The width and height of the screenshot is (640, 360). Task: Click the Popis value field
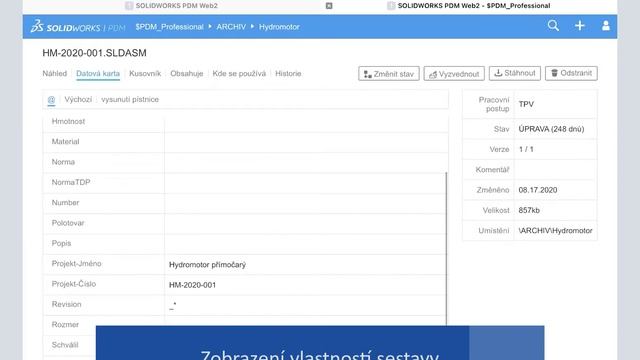pos(305,244)
